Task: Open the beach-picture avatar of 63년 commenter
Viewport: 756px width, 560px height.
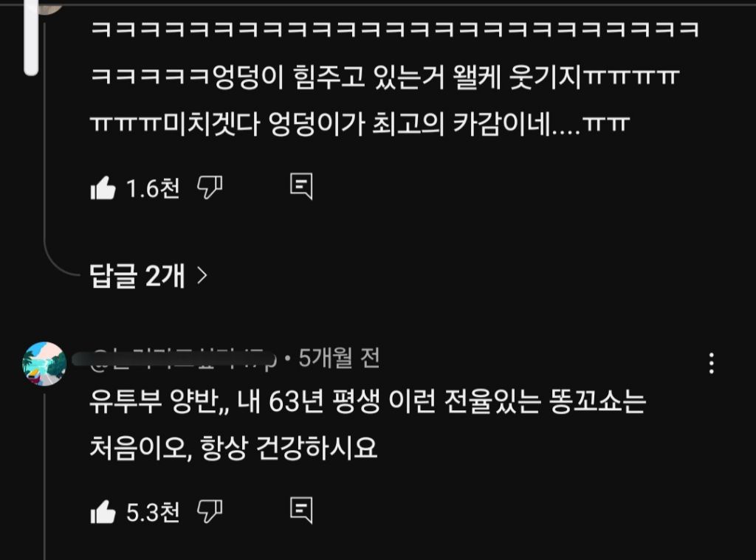Action: (44, 364)
